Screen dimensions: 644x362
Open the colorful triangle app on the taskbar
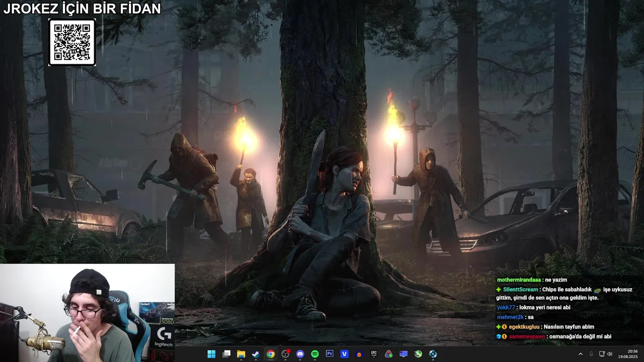388,354
